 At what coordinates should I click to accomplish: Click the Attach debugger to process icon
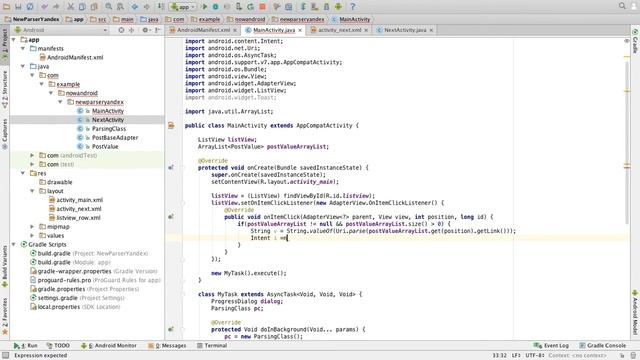click(x=239, y=7)
